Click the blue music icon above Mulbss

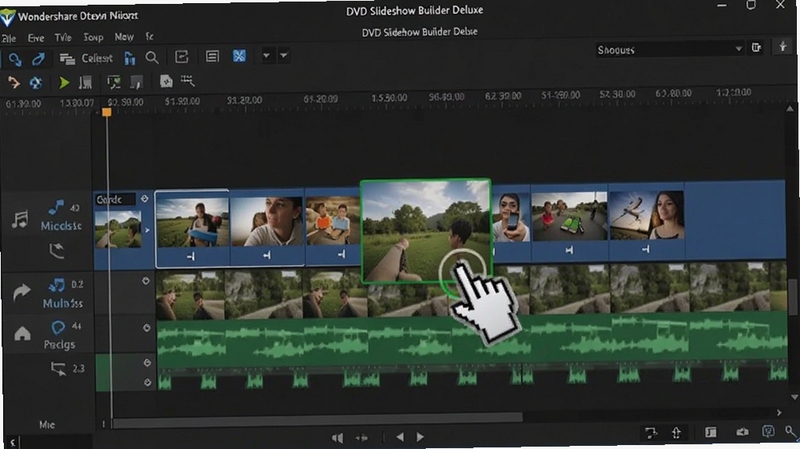pos(56,285)
